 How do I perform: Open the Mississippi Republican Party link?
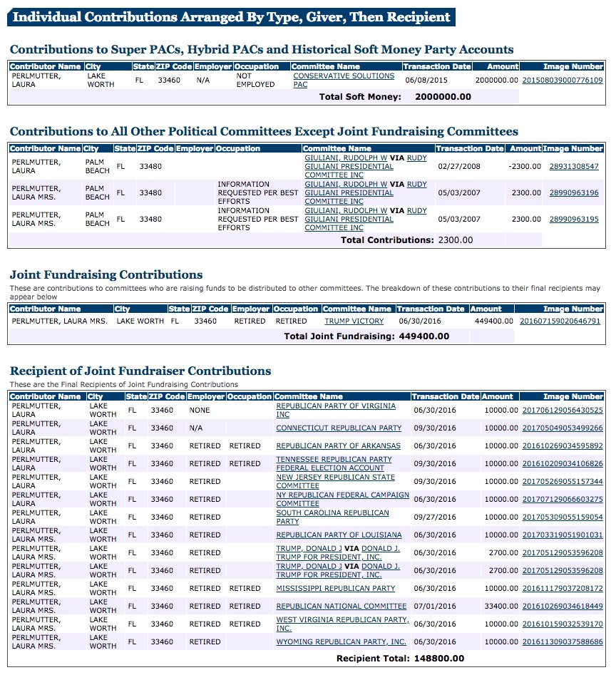pos(335,589)
